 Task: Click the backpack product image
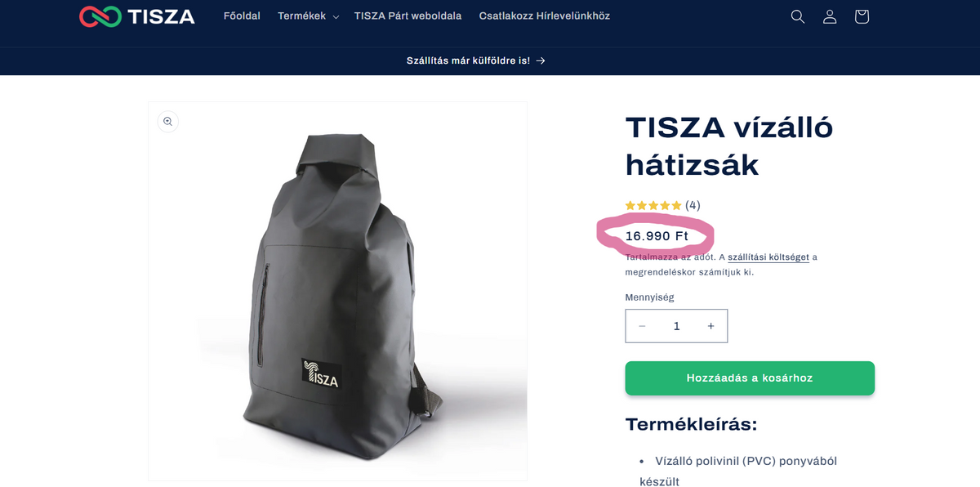coord(337,291)
